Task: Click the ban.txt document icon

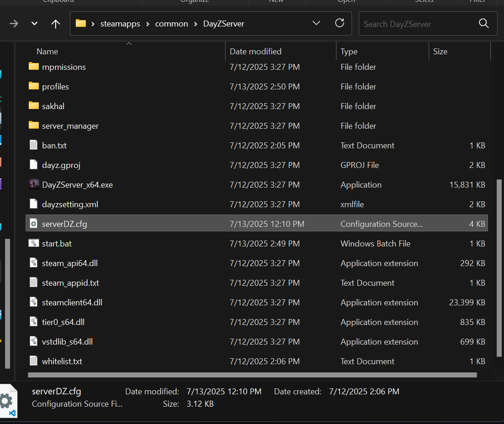Action: (34, 145)
